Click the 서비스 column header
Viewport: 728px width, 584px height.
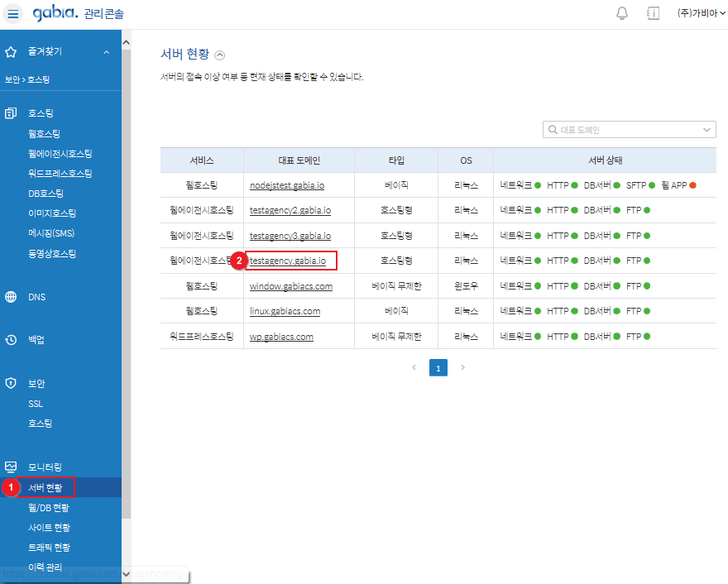[x=202, y=160]
